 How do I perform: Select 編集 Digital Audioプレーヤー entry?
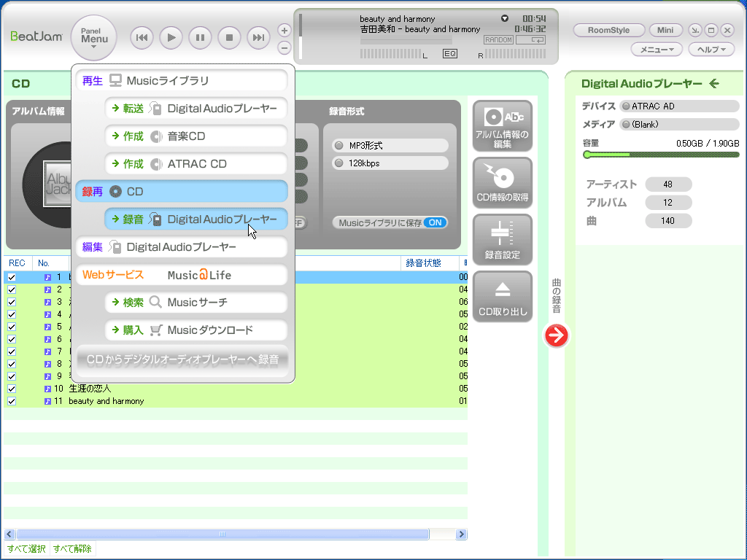click(x=182, y=246)
